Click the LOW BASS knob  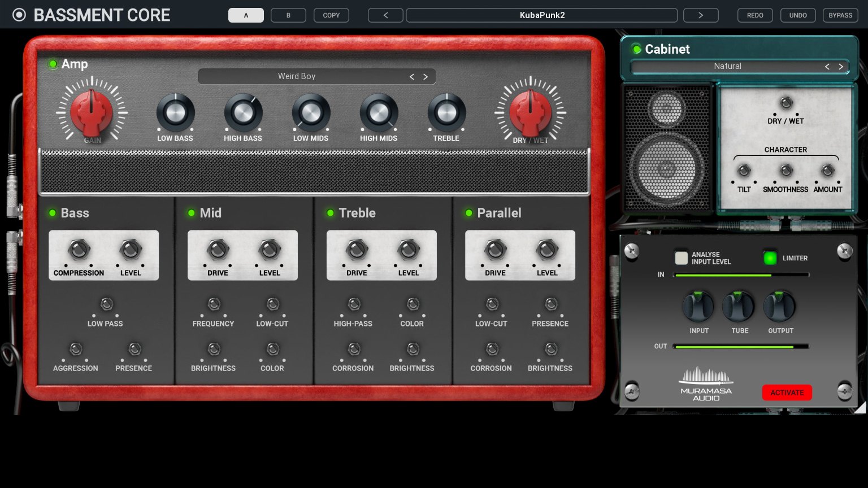tap(175, 113)
